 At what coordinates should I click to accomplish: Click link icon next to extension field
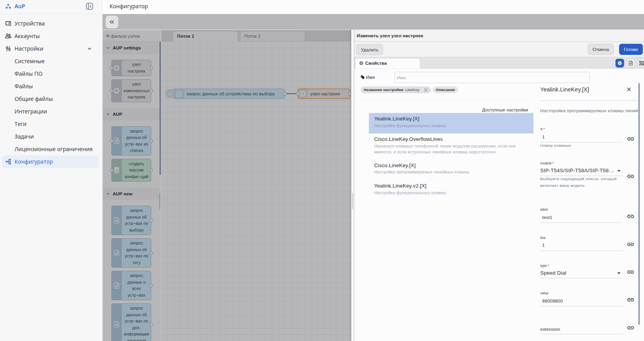coord(630,328)
